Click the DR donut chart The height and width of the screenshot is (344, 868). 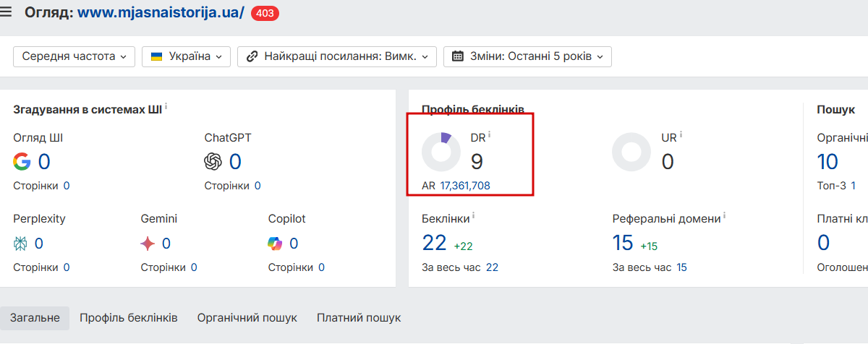click(x=441, y=152)
